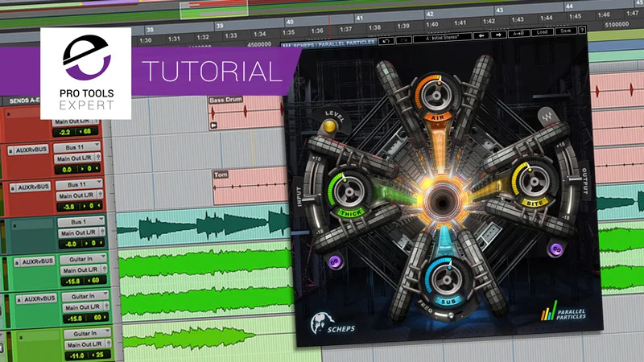Click bar 42 on the timeline ruler

coord(430,14)
